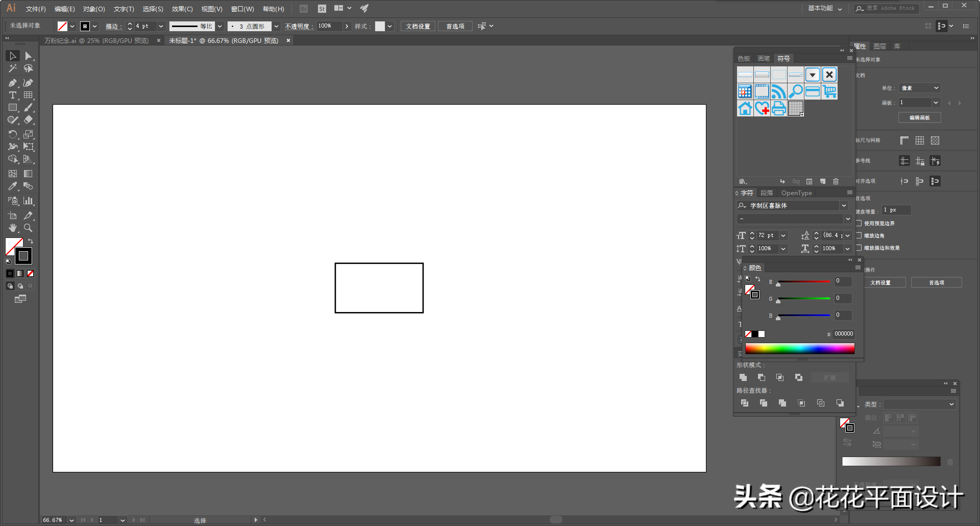Select the Magic Wand tool

tap(13, 68)
